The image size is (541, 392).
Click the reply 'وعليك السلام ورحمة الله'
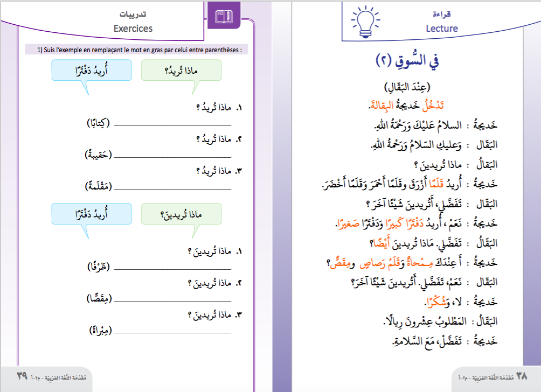416,145
